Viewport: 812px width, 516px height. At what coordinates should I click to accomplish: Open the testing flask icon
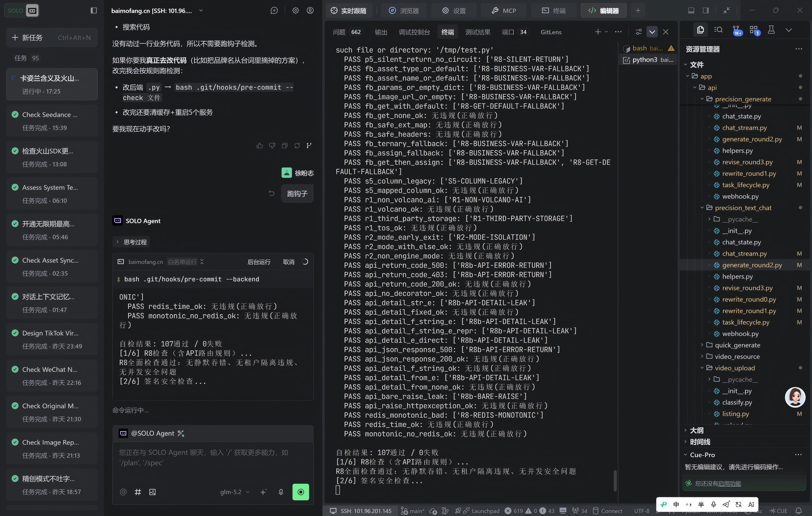pos(771,30)
